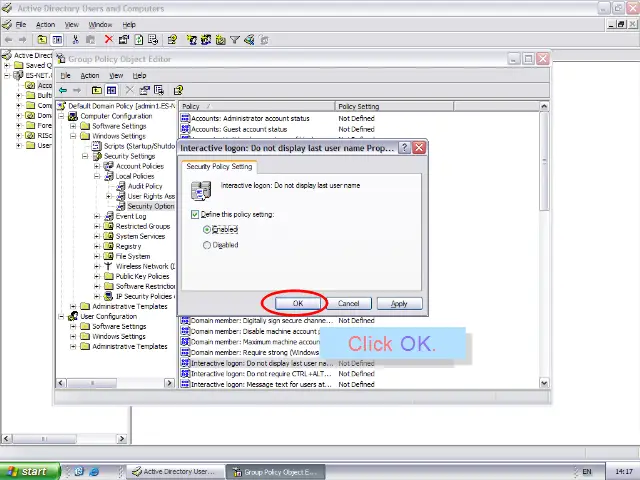
Task: Expand Software Settings under Computer Configuration
Action: [x=73, y=126]
